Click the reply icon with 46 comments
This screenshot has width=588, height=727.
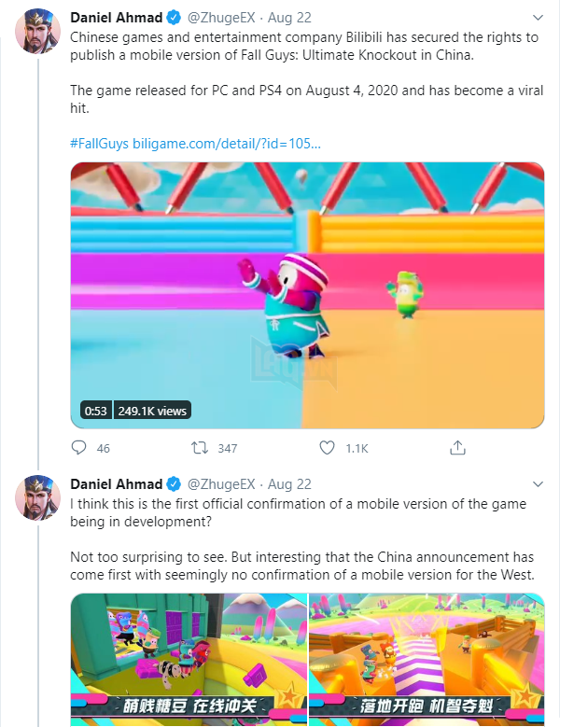(x=78, y=447)
